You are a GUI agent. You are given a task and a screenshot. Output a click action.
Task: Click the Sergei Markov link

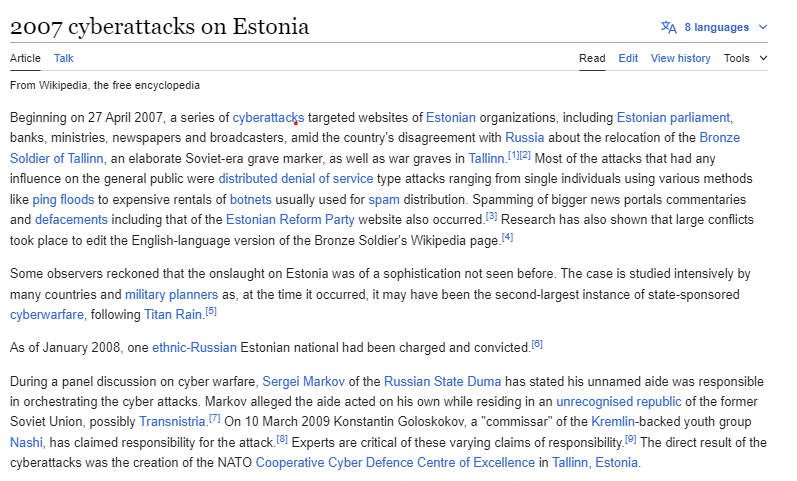(x=303, y=382)
